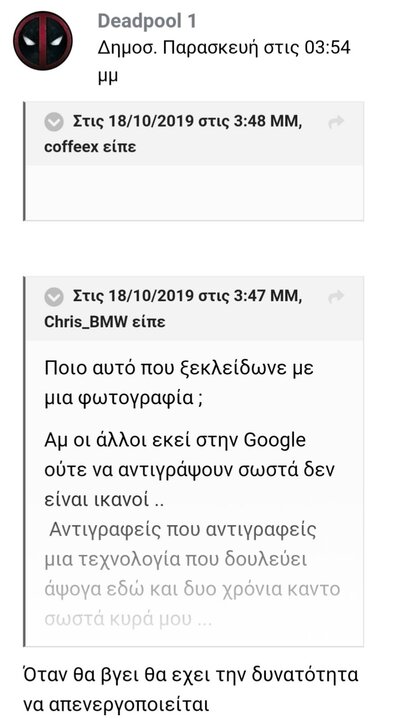
Task: Click inside the empty coffeex quote body
Action: (x=194, y=192)
